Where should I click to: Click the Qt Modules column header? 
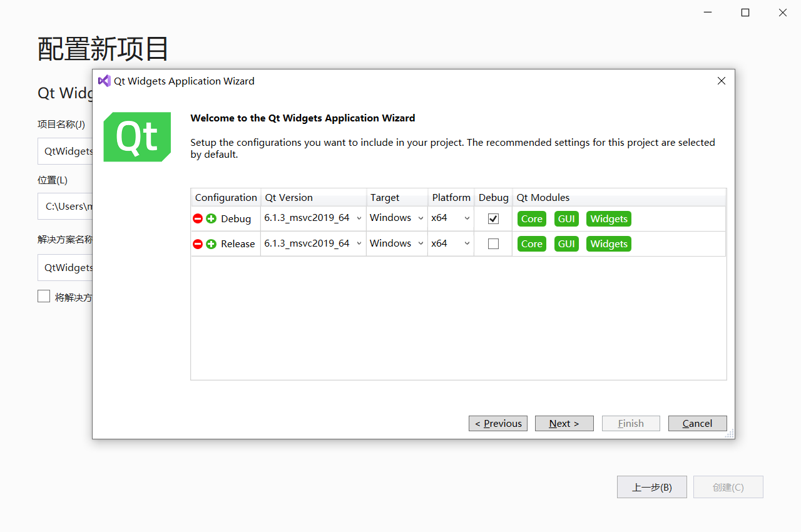tap(619, 197)
